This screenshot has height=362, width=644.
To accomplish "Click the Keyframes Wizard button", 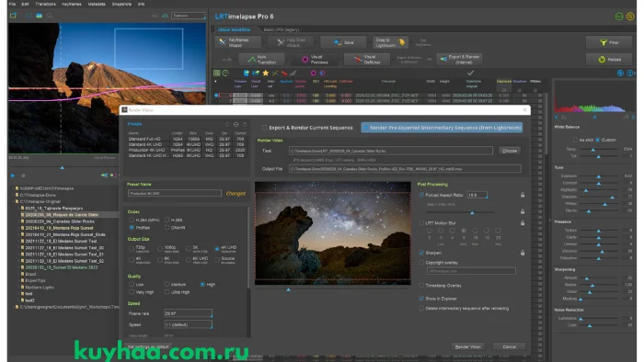I will pyautogui.click(x=237, y=42).
